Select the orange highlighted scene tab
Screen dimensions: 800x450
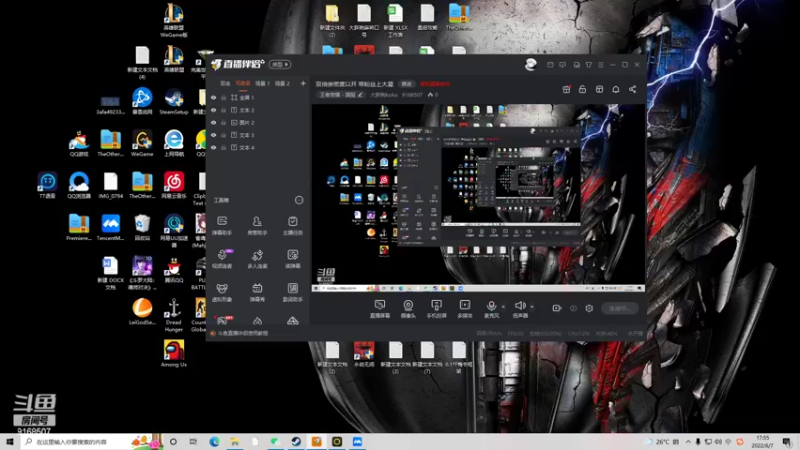tap(243, 83)
